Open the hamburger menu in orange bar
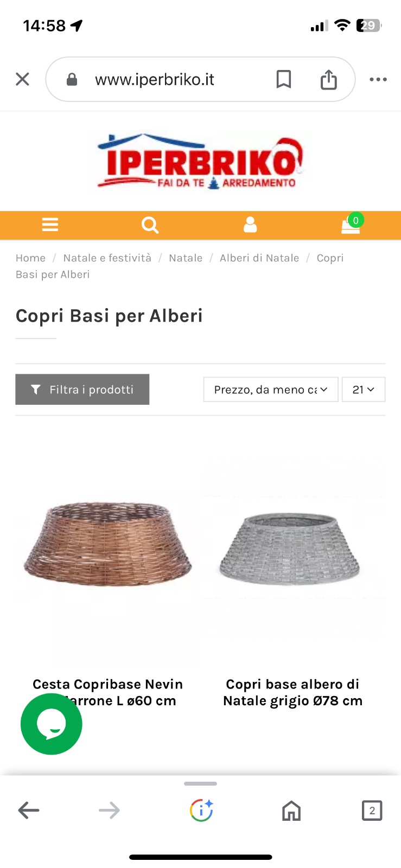 click(50, 225)
